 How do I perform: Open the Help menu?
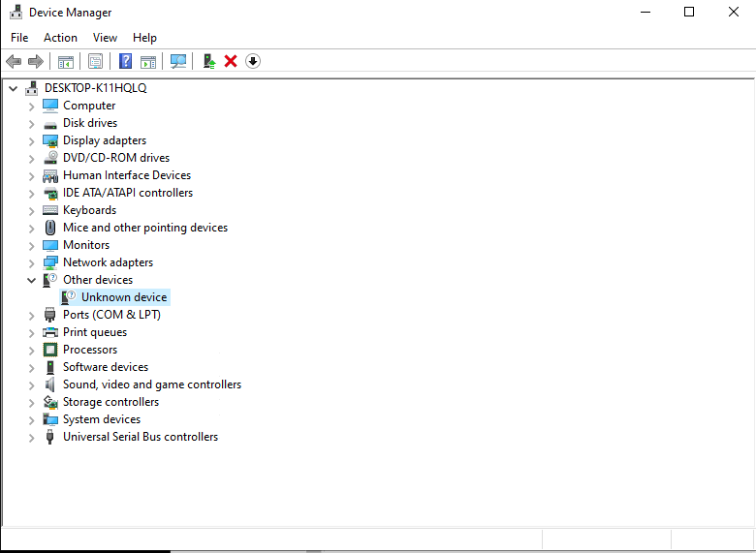[x=144, y=38]
